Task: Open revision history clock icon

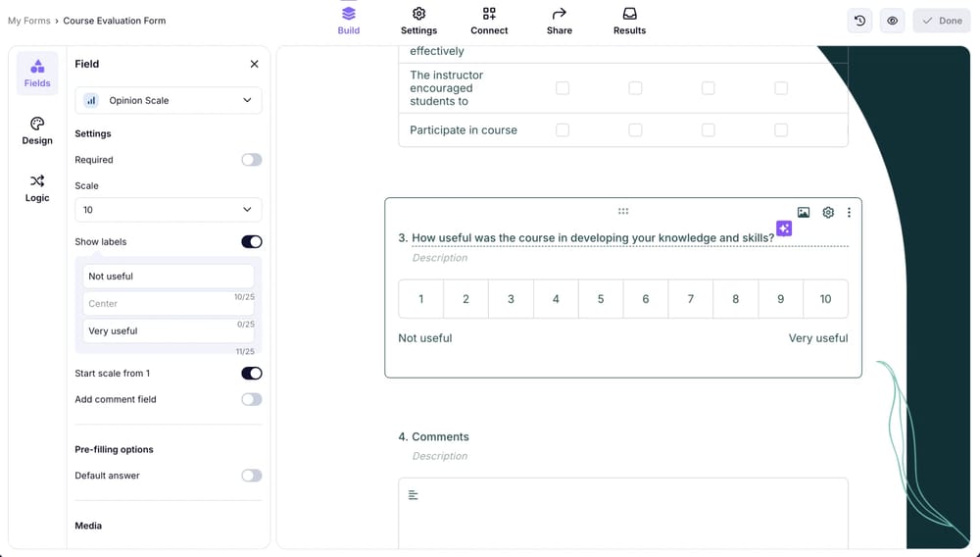Action: (x=860, y=21)
